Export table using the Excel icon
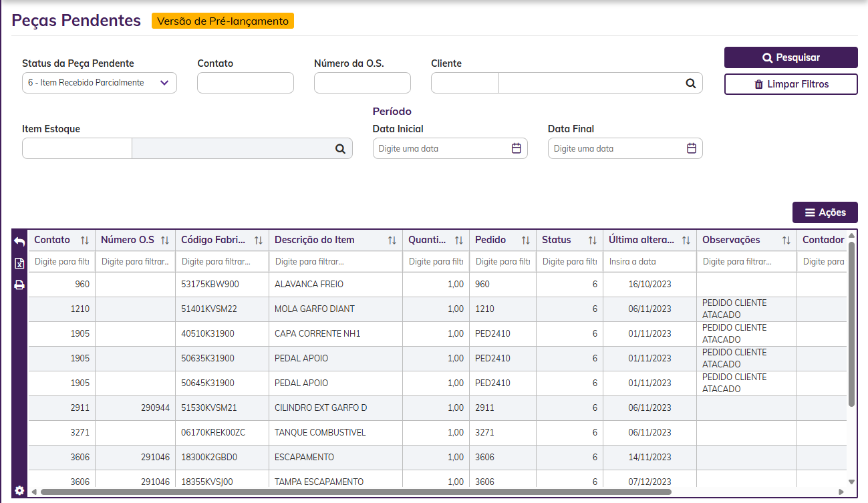868x503 pixels. tap(19, 264)
